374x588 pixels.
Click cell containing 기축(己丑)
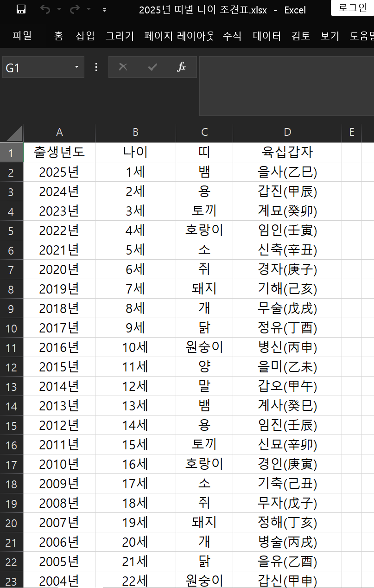[x=287, y=484]
